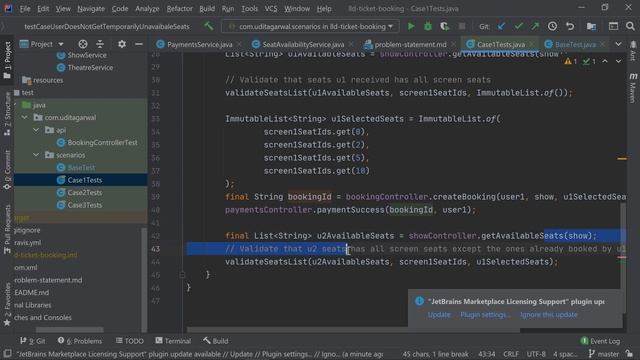
Task: Open the VCS menu
Action: pos(271,9)
